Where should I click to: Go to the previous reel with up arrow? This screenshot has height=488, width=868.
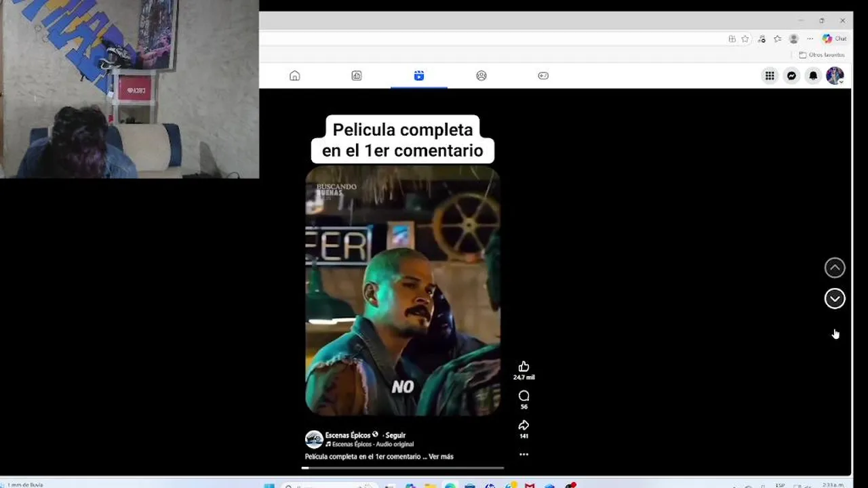pyautogui.click(x=835, y=268)
